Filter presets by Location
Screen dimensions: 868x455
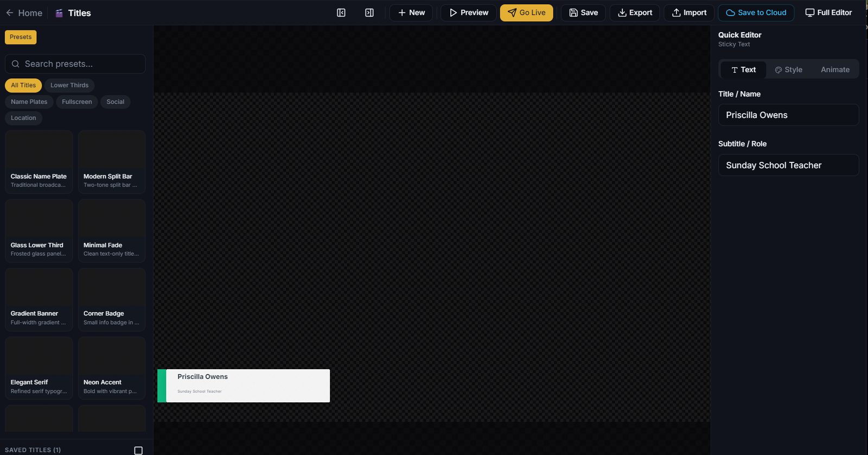coord(23,118)
